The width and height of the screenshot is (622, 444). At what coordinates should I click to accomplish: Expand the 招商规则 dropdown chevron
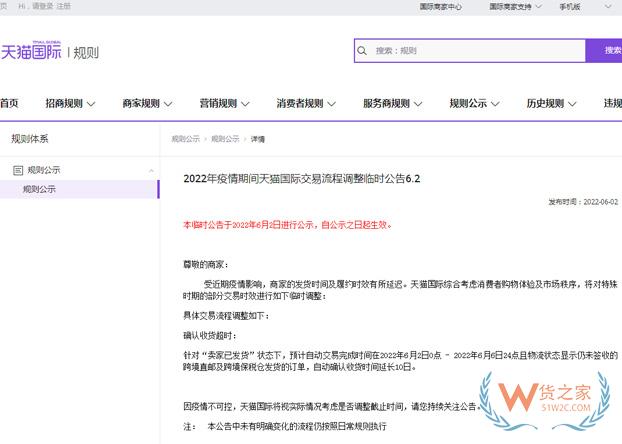(x=91, y=104)
